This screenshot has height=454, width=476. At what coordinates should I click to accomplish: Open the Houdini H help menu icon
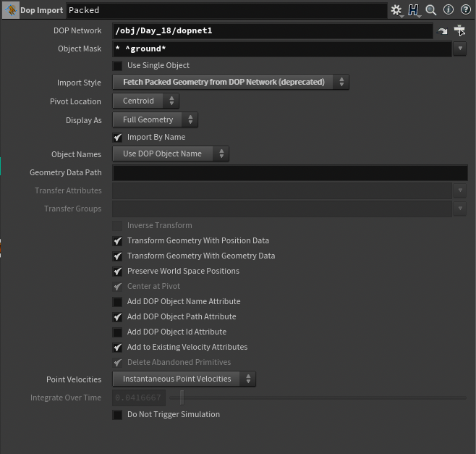click(x=414, y=10)
